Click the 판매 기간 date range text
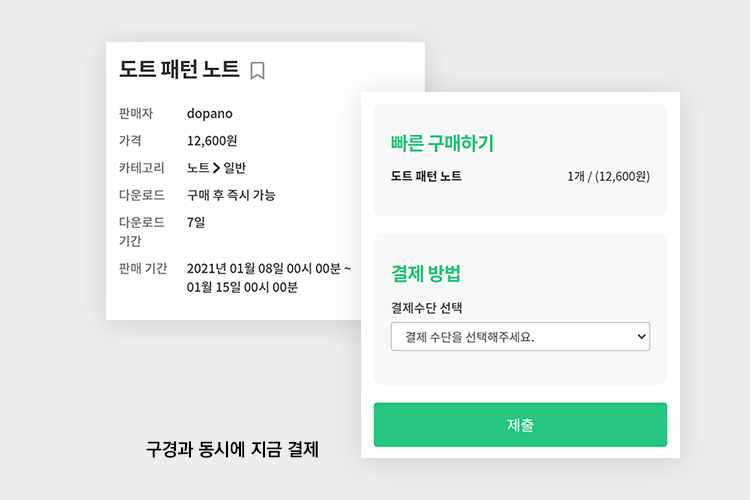 [x=269, y=278]
